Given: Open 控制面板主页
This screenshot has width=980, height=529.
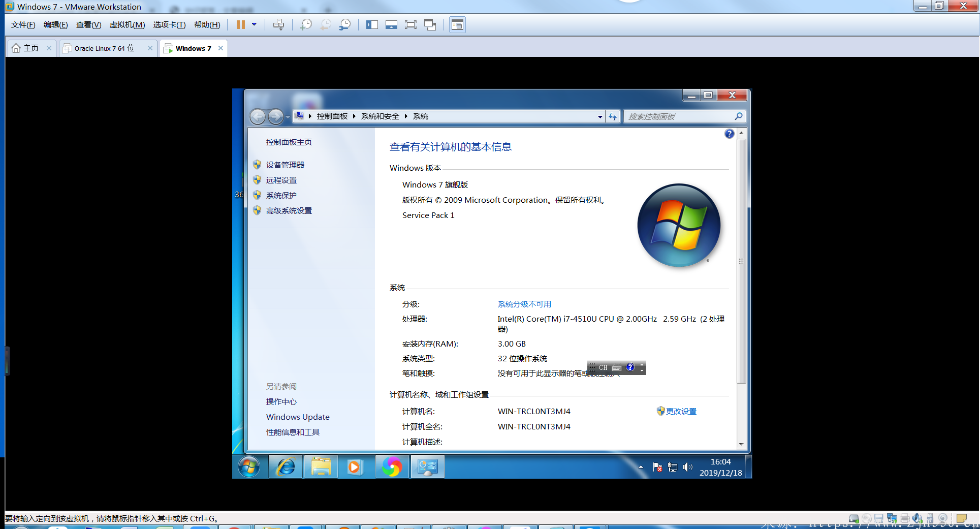Looking at the screenshot, I should [x=289, y=142].
